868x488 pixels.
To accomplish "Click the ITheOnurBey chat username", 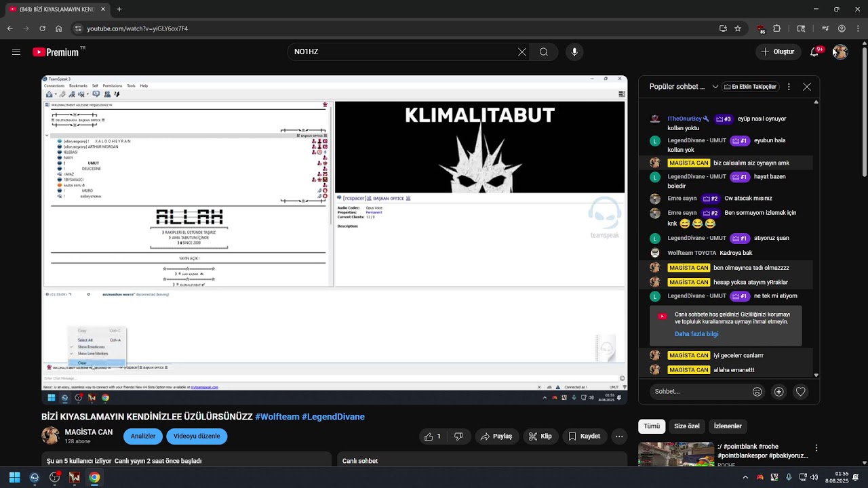I will 685,119.
